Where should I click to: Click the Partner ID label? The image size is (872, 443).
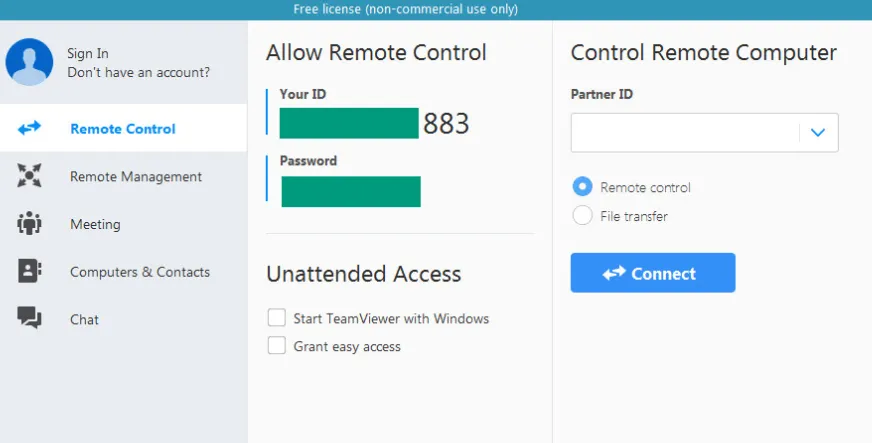pos(602,94)
